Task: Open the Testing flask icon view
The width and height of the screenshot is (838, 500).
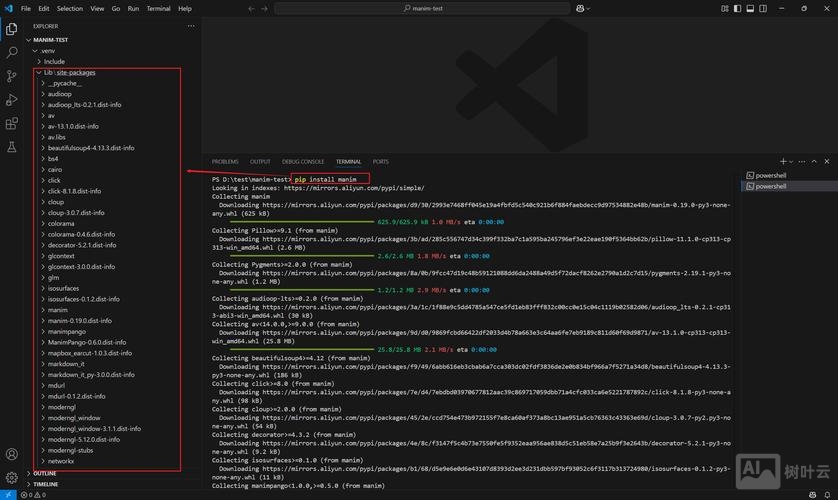Action: pos(12,148)
